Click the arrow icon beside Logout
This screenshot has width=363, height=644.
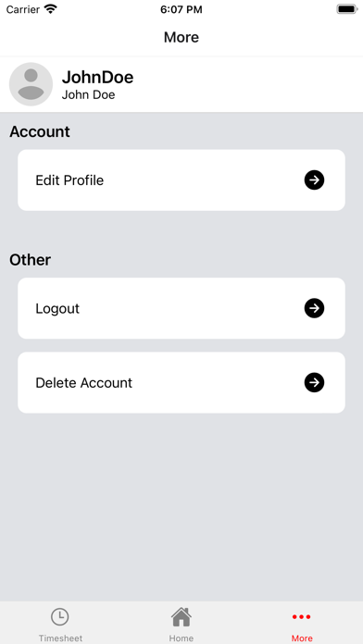tap(314, 308)
